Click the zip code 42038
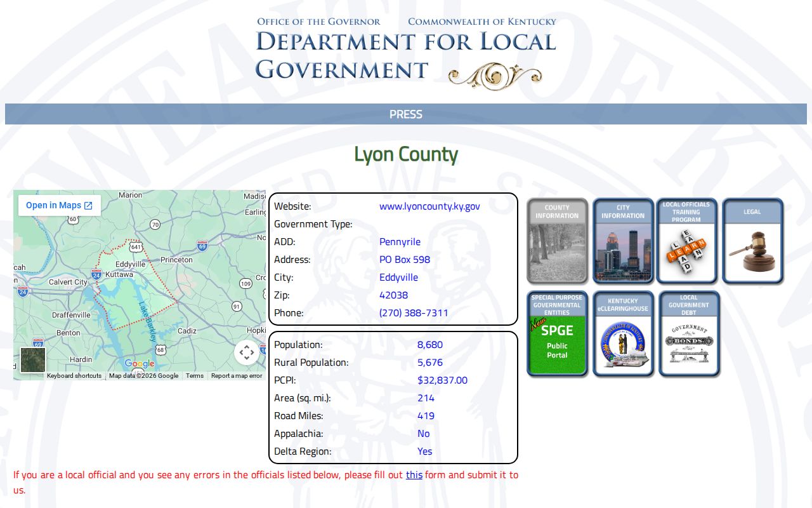The image size is (812, 508). point(393,295)
